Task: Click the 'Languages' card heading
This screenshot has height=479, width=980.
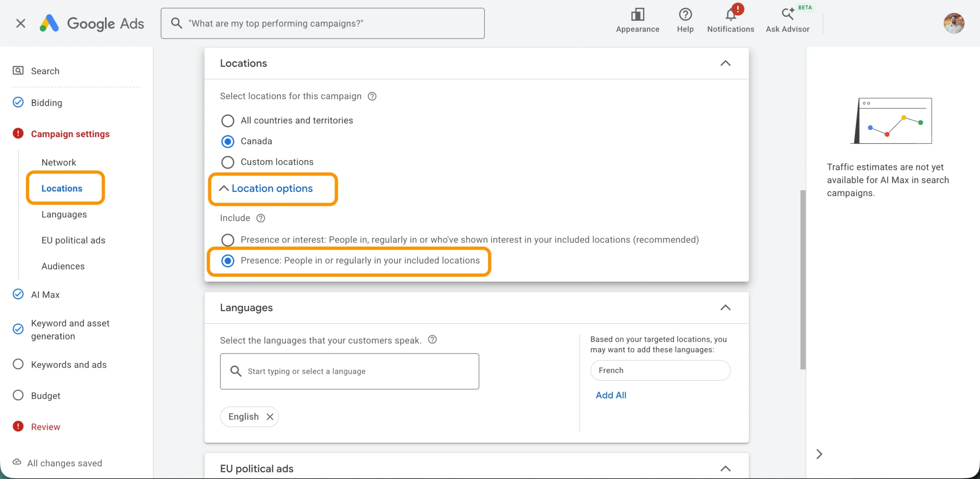Action: pyautogui.click(x=246, y=307)
